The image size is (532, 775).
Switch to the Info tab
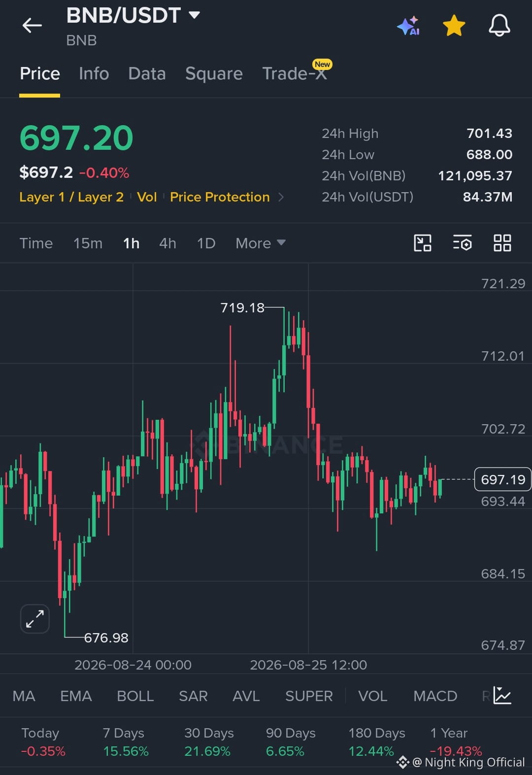tap(94, 74)
